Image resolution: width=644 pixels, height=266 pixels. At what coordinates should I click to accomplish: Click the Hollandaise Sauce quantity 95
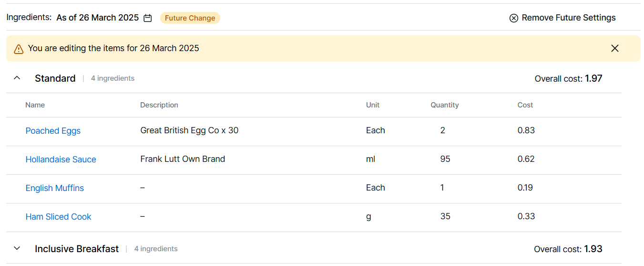tap(445, 159)
